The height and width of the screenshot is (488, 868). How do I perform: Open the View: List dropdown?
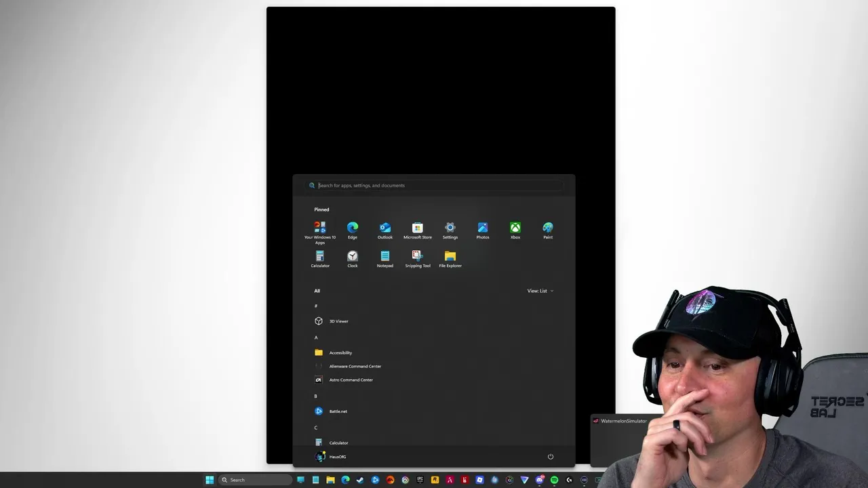[540, 291]
